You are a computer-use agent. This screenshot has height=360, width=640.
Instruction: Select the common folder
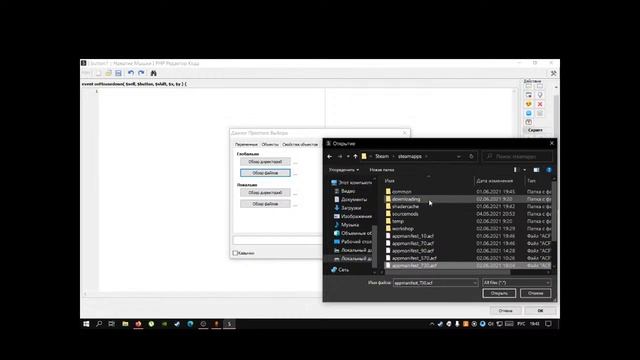point(402,191)
